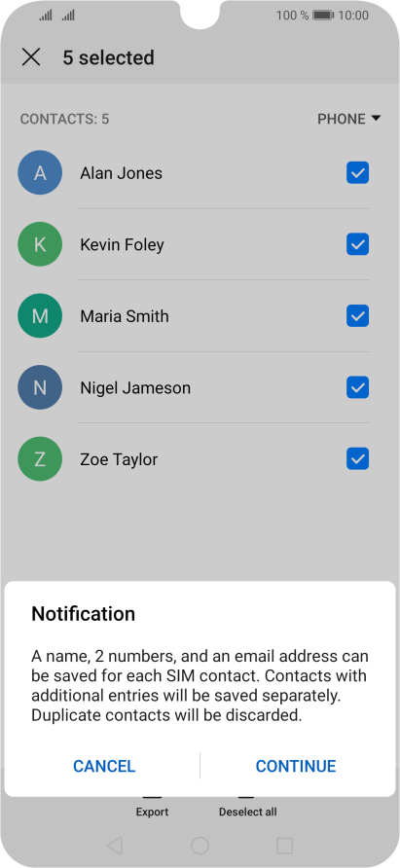This screenshot has width=400, height=868.
Task: Open the PHONE source dropdown
Action: 349,119
